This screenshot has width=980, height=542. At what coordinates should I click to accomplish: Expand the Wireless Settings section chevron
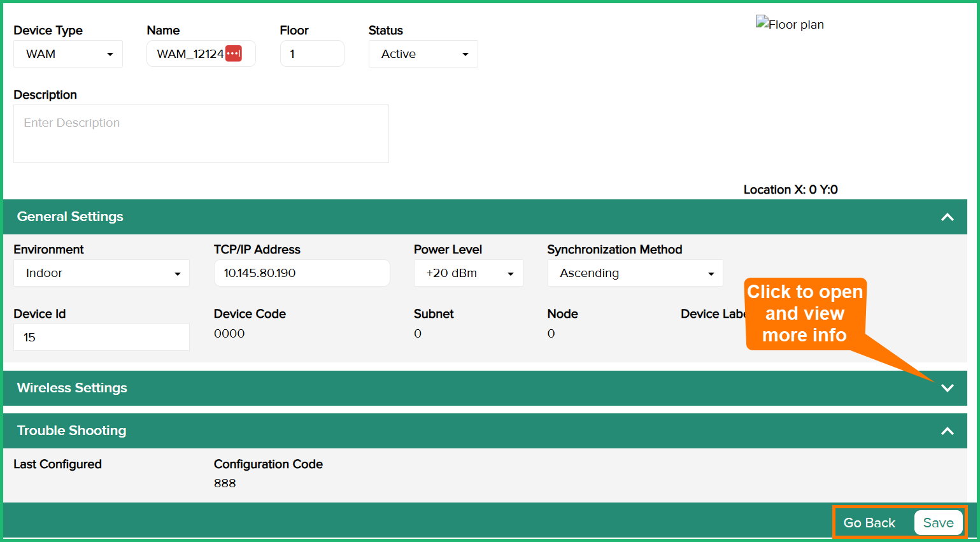947,388
